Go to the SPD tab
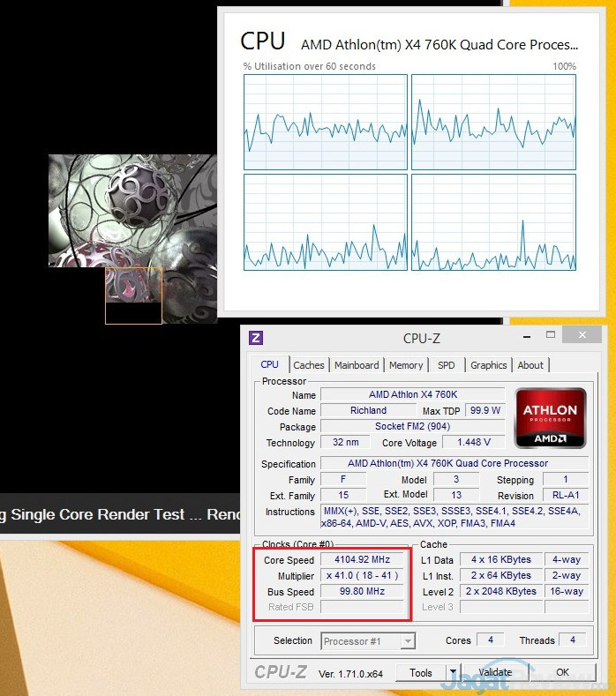This screenshot has width=616, height=696. (447, 365)
